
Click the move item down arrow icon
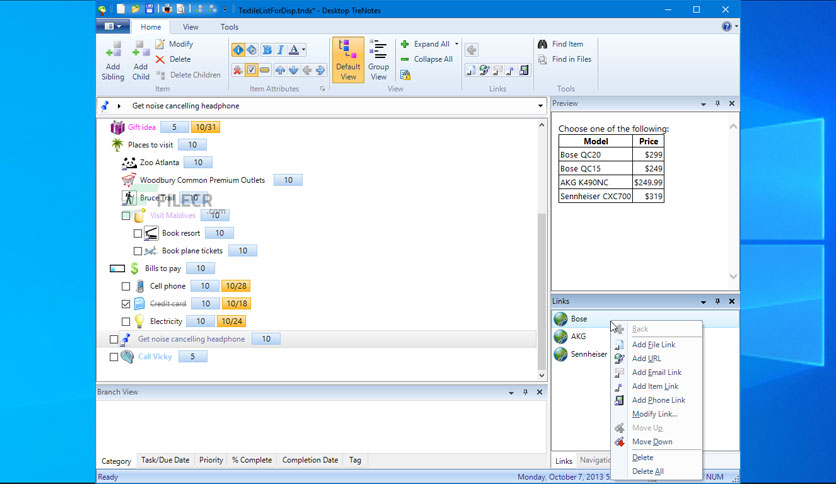tap(293, 70)
